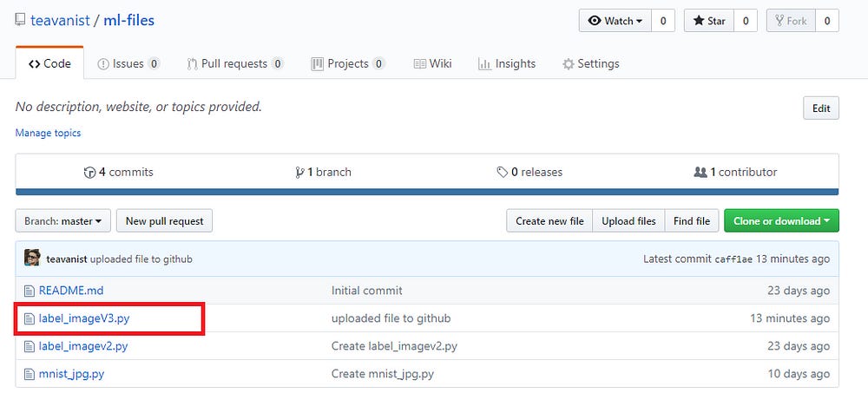Switch to the Pull requests tab
Viewport: 868px width, 393px height.
(235, 63)
